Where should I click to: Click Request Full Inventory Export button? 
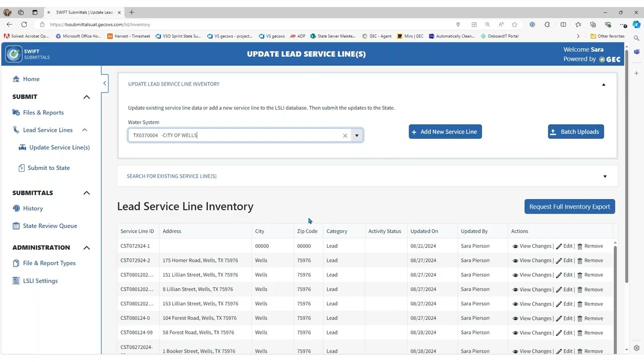click(x=570, y=207)
